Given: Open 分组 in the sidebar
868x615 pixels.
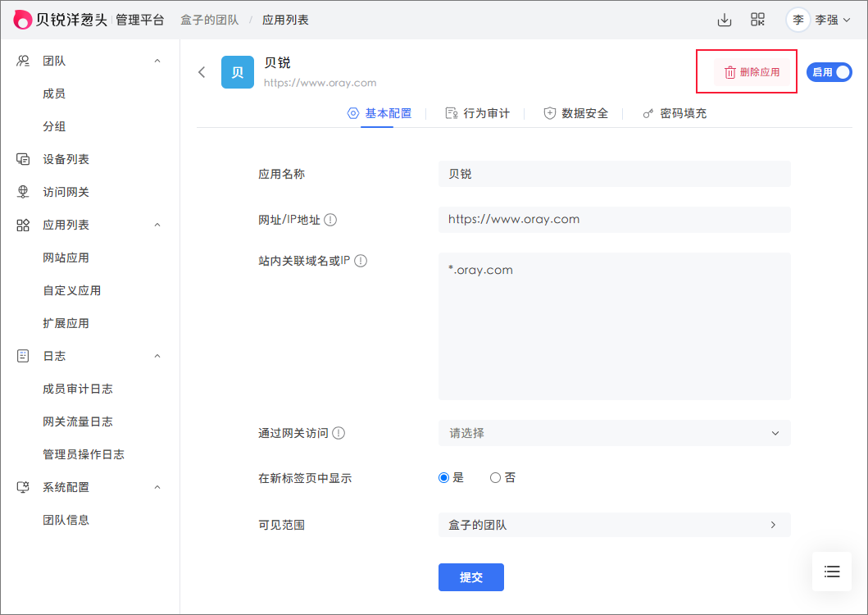Looking at the screenshot, I should point(54,126).
